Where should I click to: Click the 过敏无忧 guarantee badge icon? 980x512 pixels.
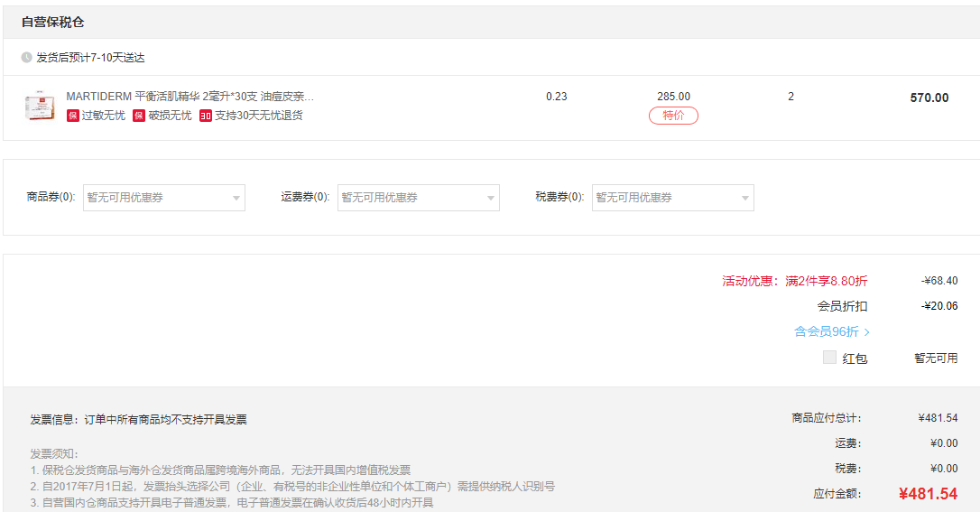click(x=72, y=116)
